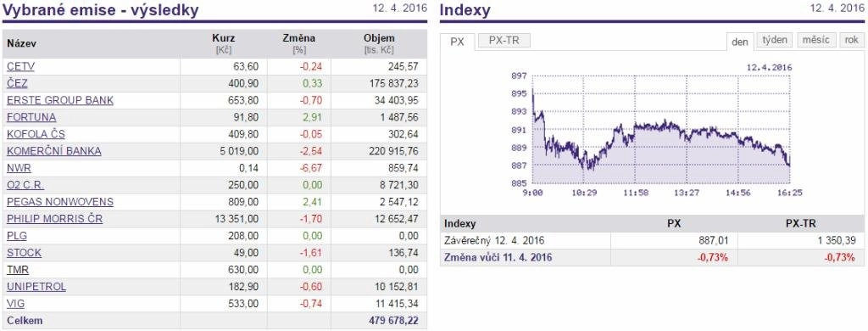Select KOMERČNÍ BANKA link
Screen dimensions: 868x331
[53, 151]
